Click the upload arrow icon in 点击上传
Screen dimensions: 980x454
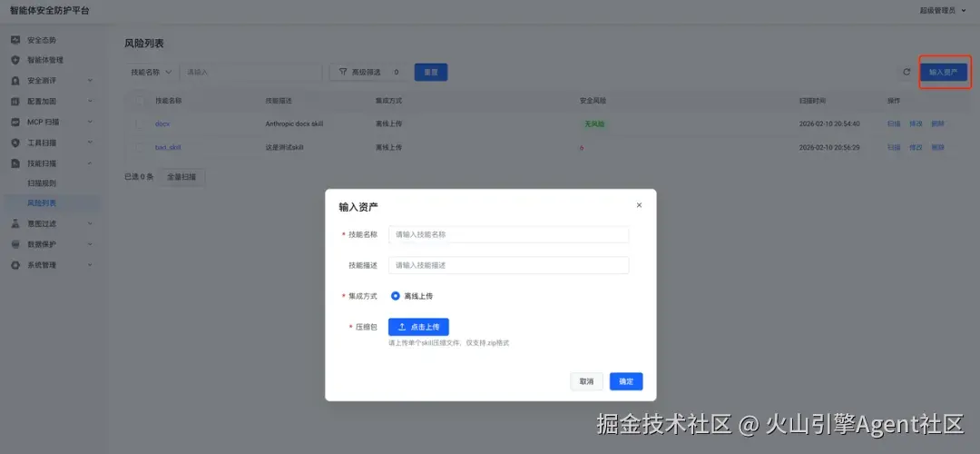[x=403, y=327]
